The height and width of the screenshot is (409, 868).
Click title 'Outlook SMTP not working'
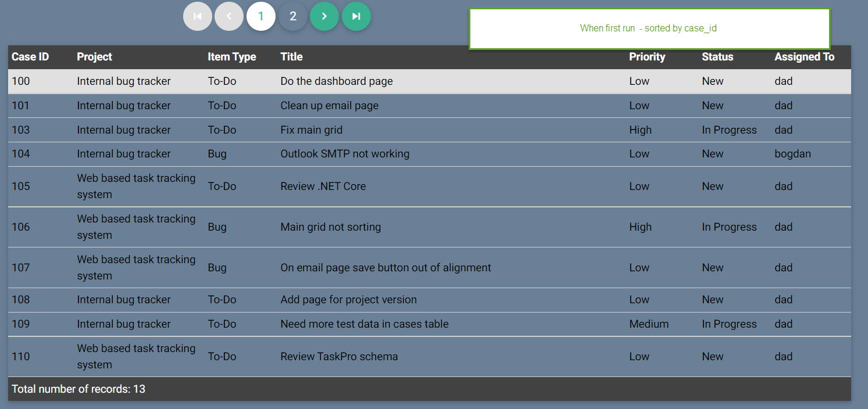click(x=345, y=154)
